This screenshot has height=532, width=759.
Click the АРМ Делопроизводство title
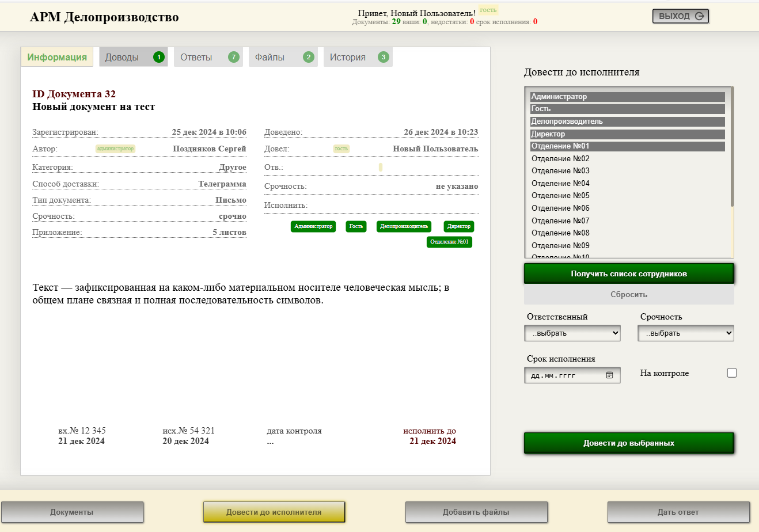(x=104, y=17)
